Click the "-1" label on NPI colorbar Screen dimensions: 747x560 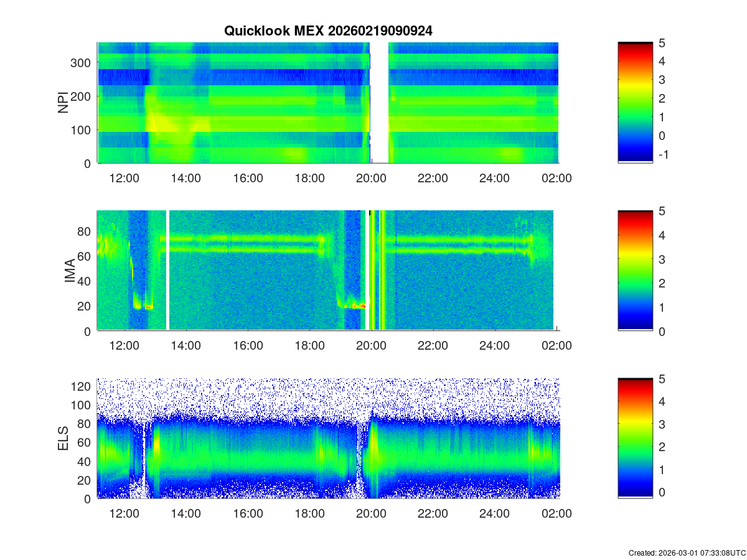tap(665, 155)
